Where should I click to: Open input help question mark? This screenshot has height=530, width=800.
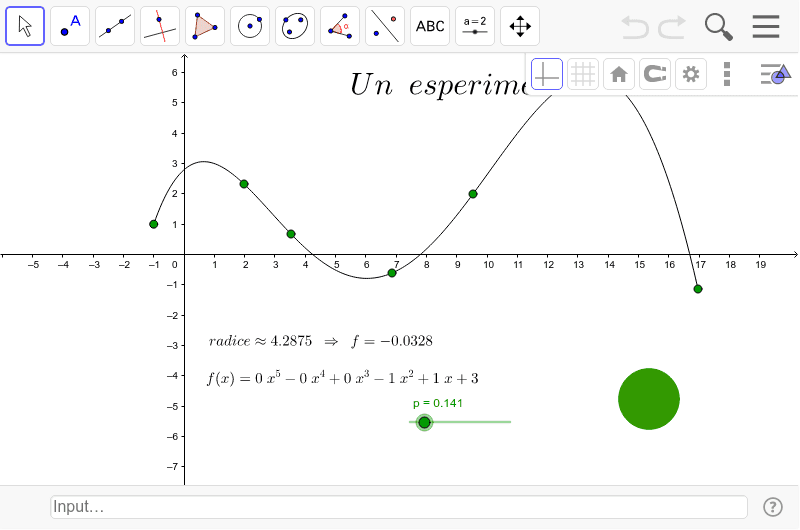[772, 507]
